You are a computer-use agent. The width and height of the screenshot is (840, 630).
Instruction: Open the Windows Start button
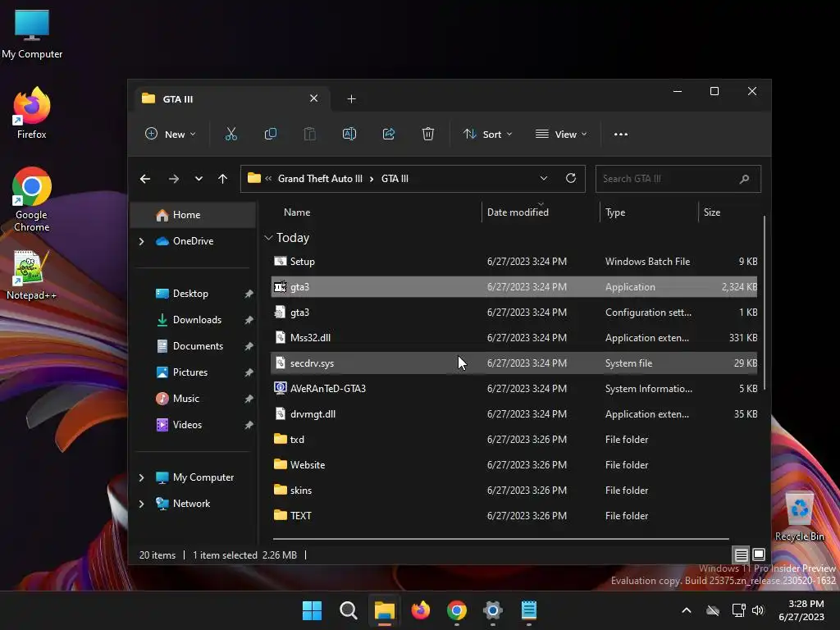tap(312, 610)
